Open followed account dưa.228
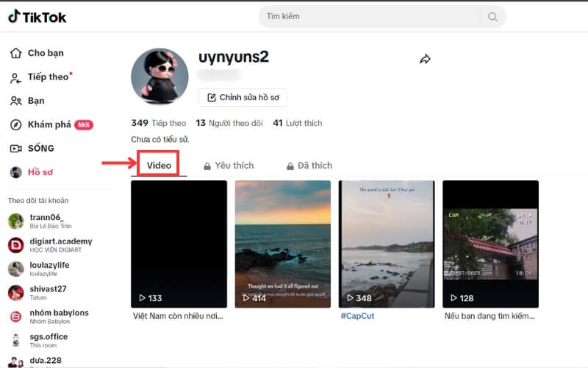The image size is (588, 368). pyautogui.click(x=35, y=361)
